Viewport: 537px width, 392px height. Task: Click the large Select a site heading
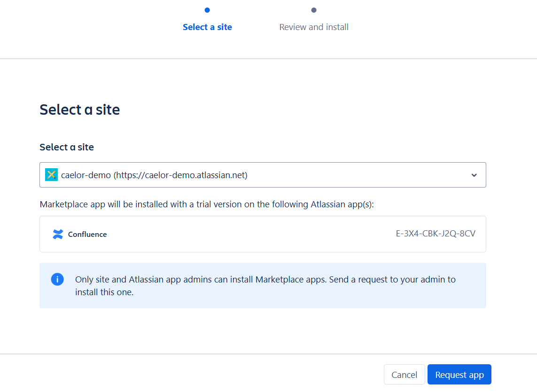pyautogui.click(x=79, y=110)
